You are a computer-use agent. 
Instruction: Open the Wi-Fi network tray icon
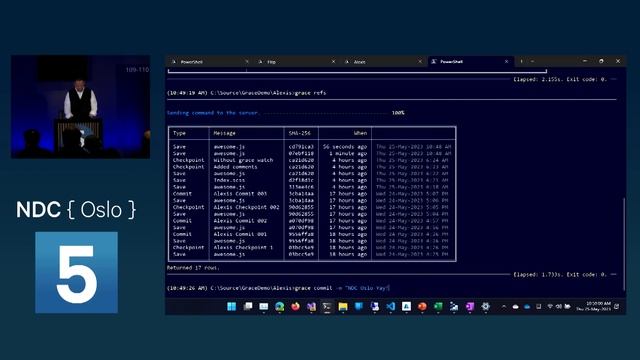click(x=550, y=307)
